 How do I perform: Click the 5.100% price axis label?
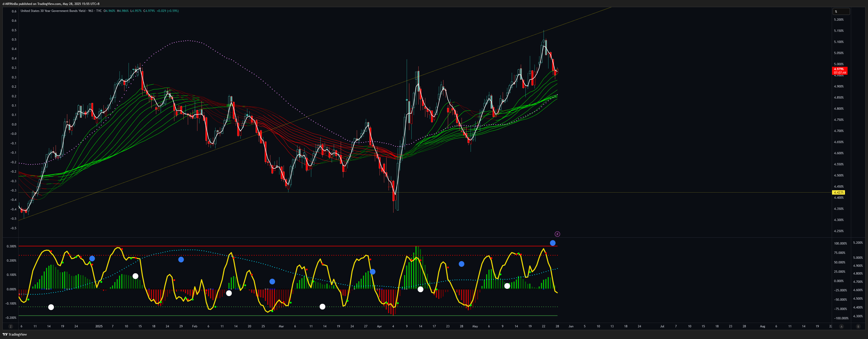839,42
